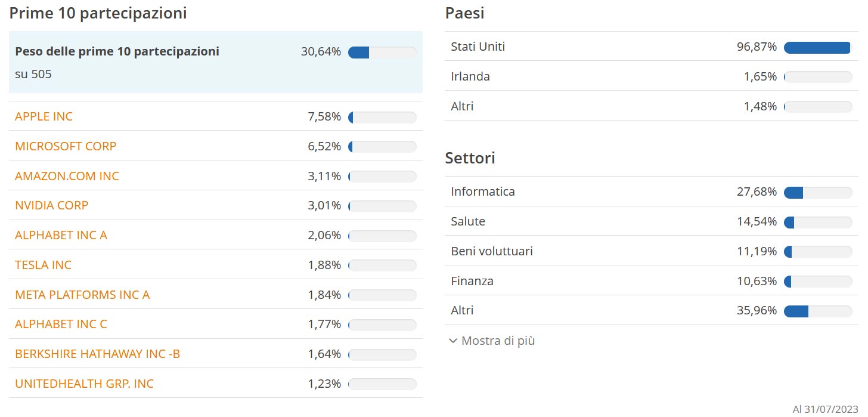The height and width of the screenshot is (417, 868).
Task: Open the ALPHABET INC C link
Action: pos(61,324)
